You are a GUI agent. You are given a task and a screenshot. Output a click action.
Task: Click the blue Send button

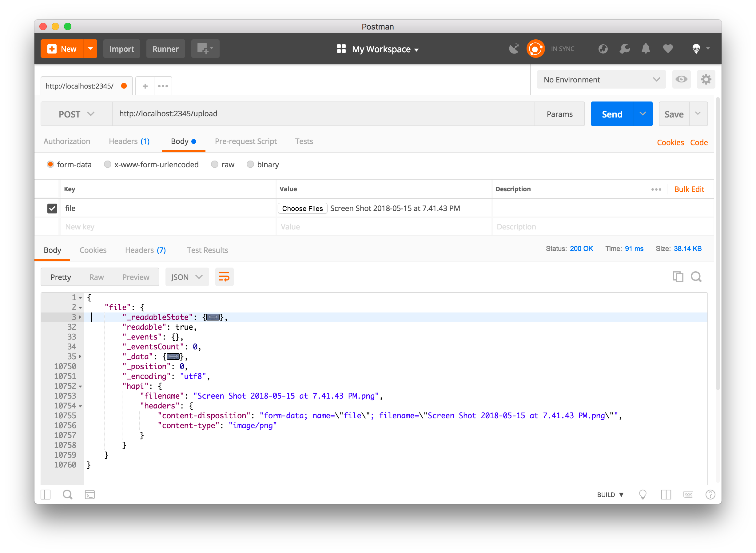coord(612,114)
